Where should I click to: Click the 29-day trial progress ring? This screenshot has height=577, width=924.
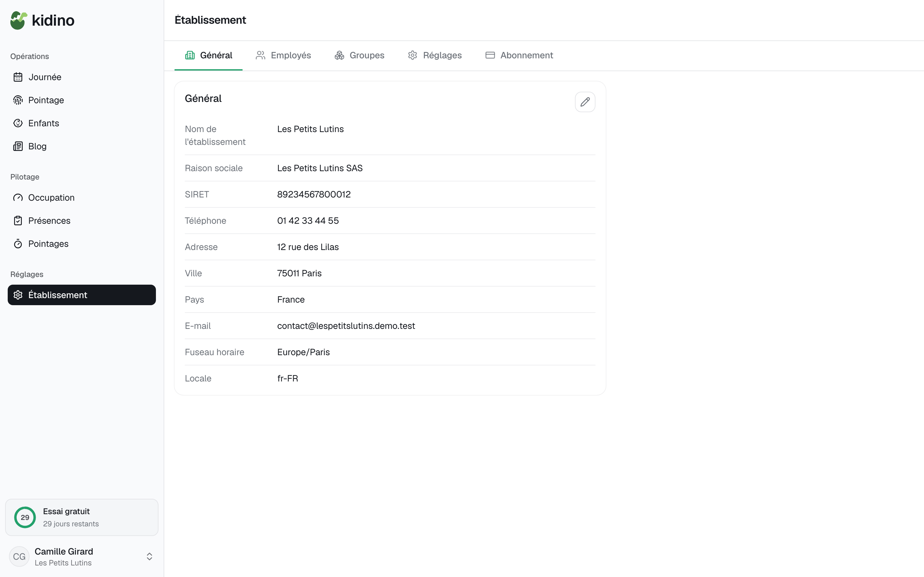click(25, 517)
